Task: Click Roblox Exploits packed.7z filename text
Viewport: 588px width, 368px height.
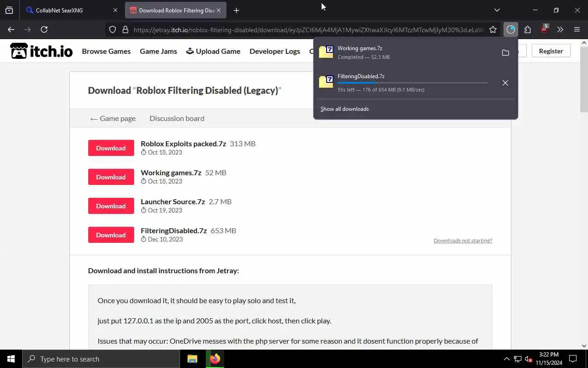Action: 183,144
